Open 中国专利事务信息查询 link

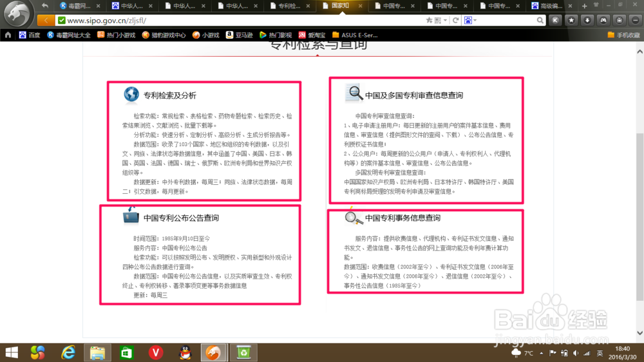tap(402, 218)
